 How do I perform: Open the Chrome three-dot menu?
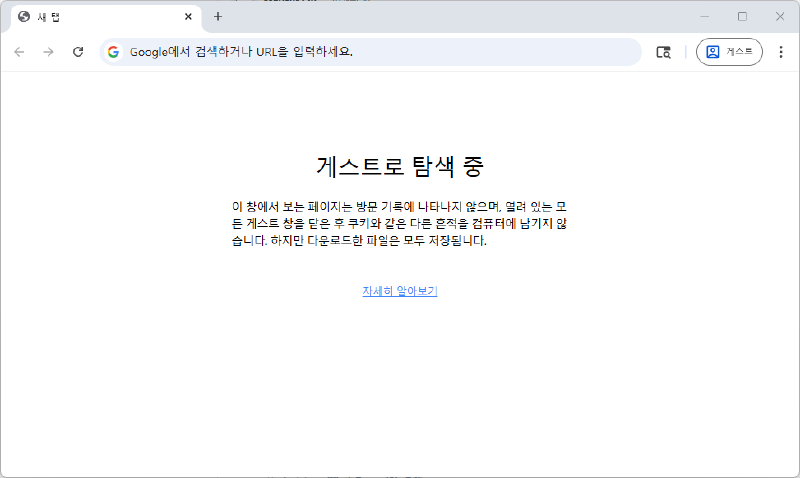click(781, 52)
